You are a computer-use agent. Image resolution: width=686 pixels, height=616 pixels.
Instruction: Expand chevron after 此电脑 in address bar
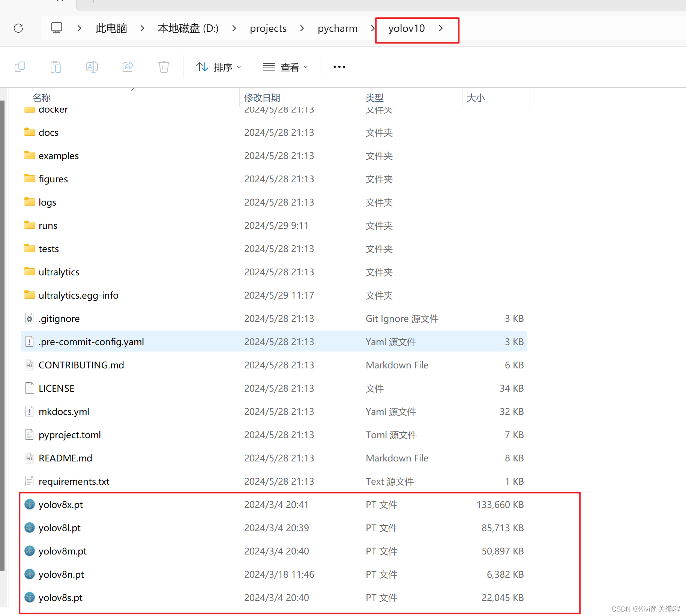[x=142, y=28]
